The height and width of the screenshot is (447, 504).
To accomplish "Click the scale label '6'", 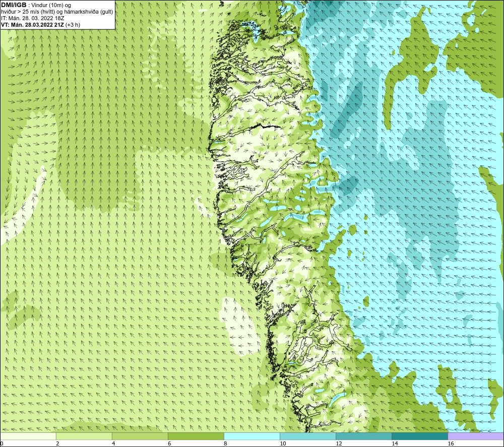I will point(169,444).
